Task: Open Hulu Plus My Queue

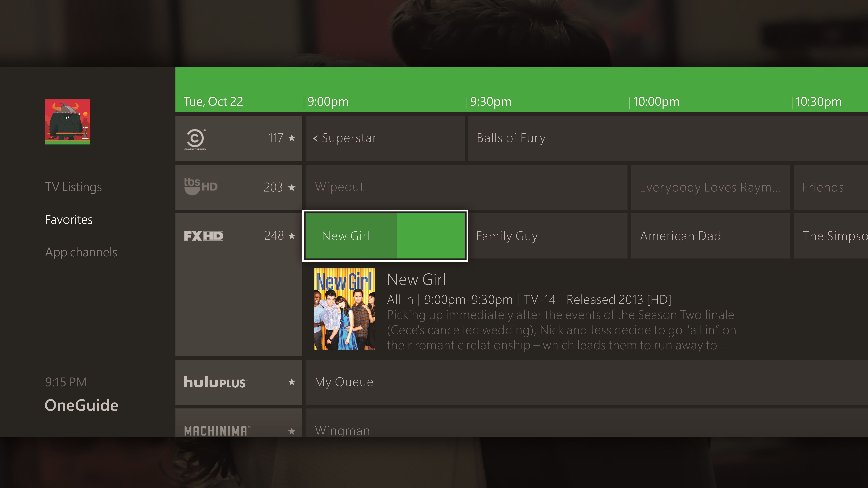Action: point(344,382)
